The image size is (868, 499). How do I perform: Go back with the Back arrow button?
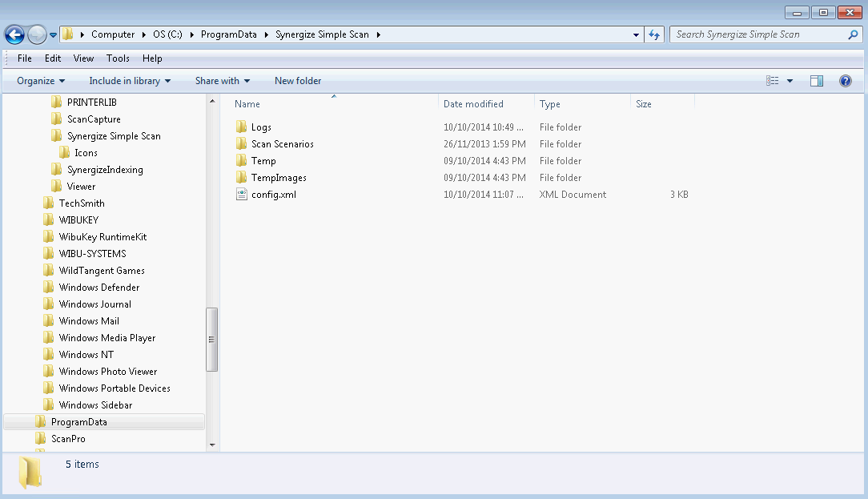14,35
